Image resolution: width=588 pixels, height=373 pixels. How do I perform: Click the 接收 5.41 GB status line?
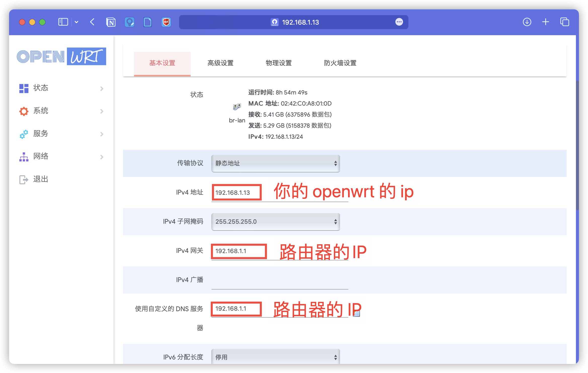[x=290, y=115]
